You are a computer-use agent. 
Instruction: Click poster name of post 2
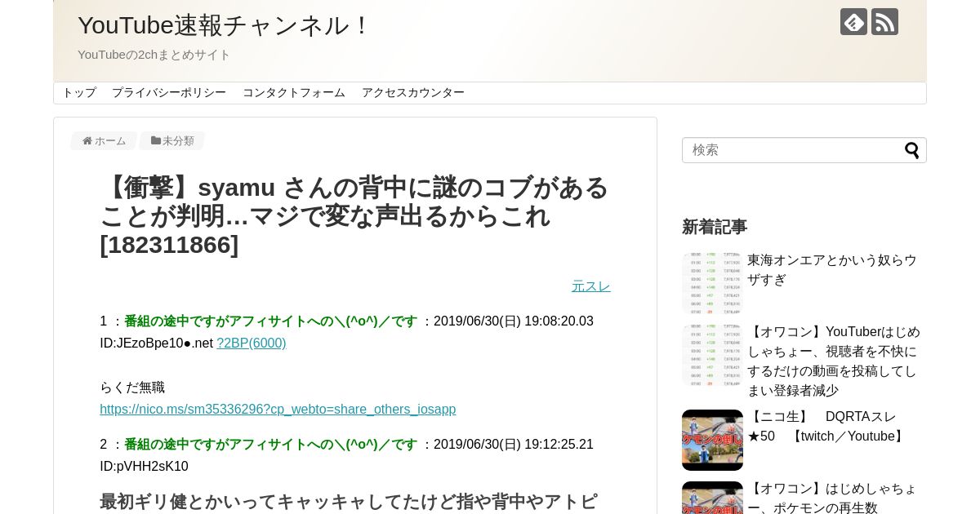pyautogui.click(x=270, y=445)
